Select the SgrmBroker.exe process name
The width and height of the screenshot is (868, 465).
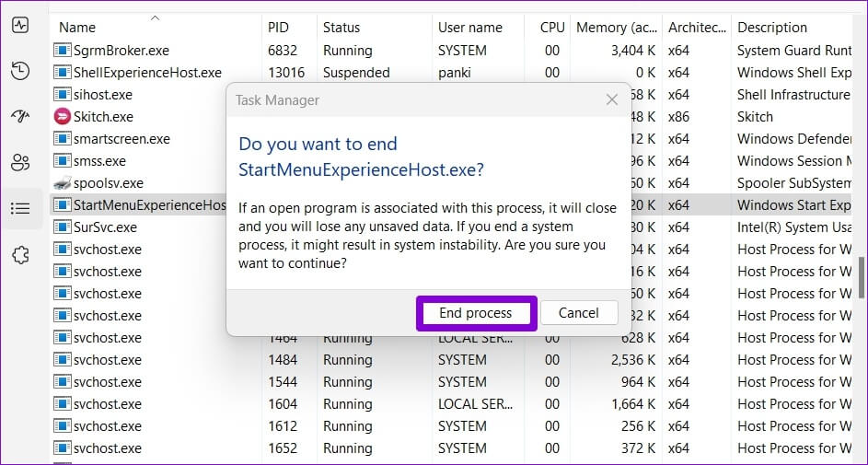click(x=122, y=51)
